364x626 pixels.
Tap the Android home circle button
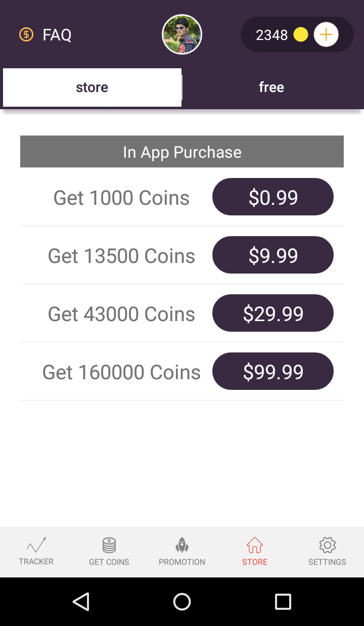pos(182,602)
